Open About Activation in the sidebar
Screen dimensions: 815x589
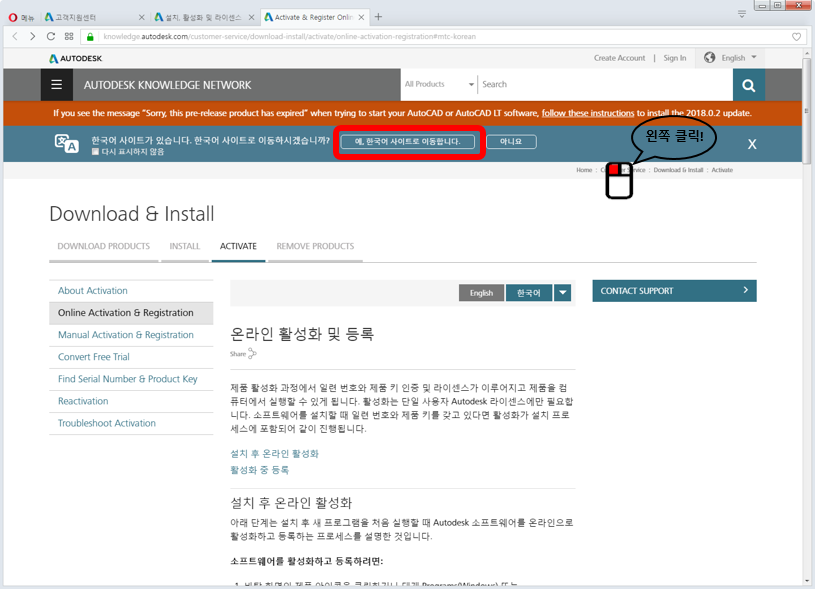click(93, 291)
